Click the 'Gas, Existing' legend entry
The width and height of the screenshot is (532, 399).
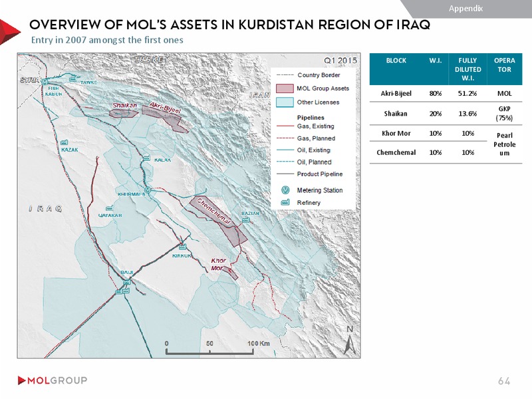pos(305,126)
